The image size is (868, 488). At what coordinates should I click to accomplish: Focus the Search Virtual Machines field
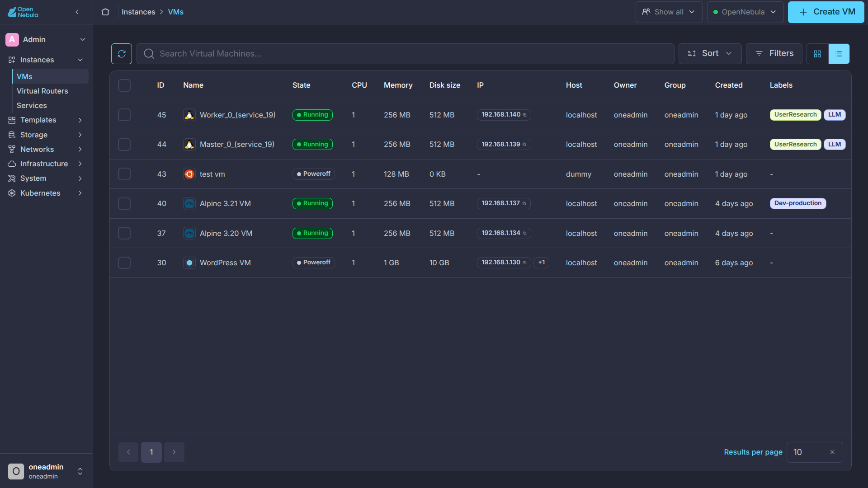coord(405,54)
